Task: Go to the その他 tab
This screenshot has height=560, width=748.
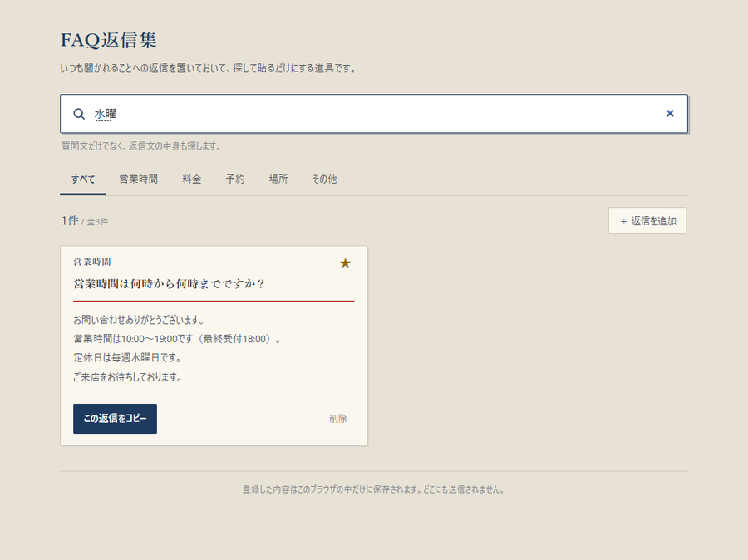Action: pos(324,179)
